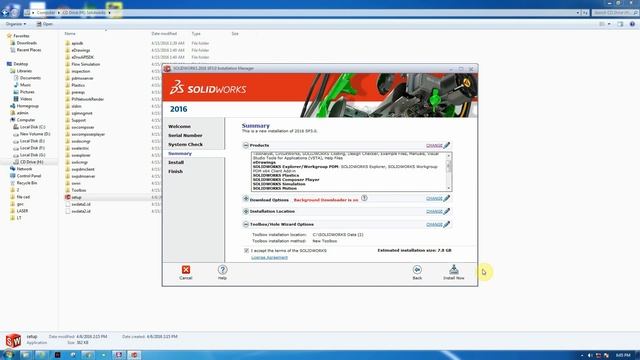Open Recycle Bin in navigation pane

pos(27,183)
